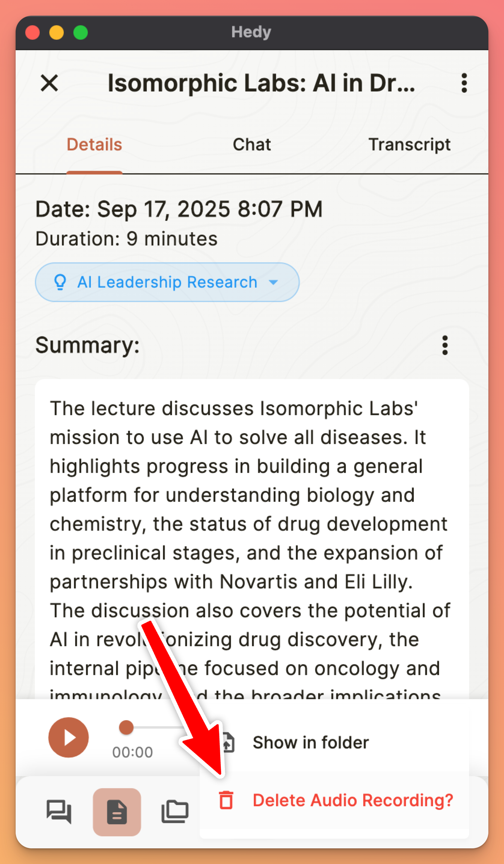
Task: Click the Show in folder file icon
Action: click(228, 743)
